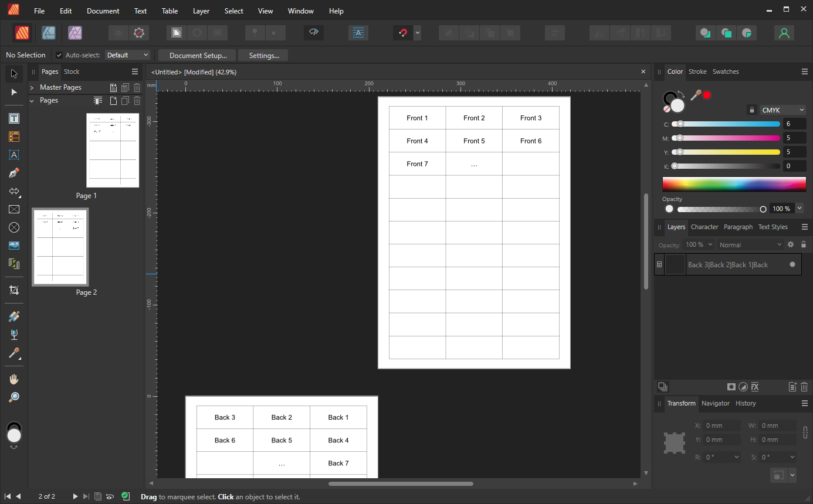Choose the Frame Text tool
Viewport: 813px width, 504px height.
pos(14,118)
